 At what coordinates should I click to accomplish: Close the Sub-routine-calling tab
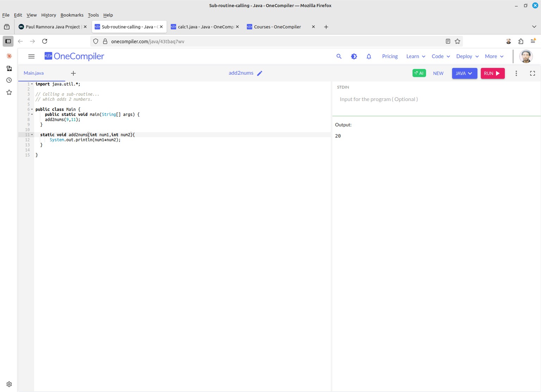tap(161, 27)
